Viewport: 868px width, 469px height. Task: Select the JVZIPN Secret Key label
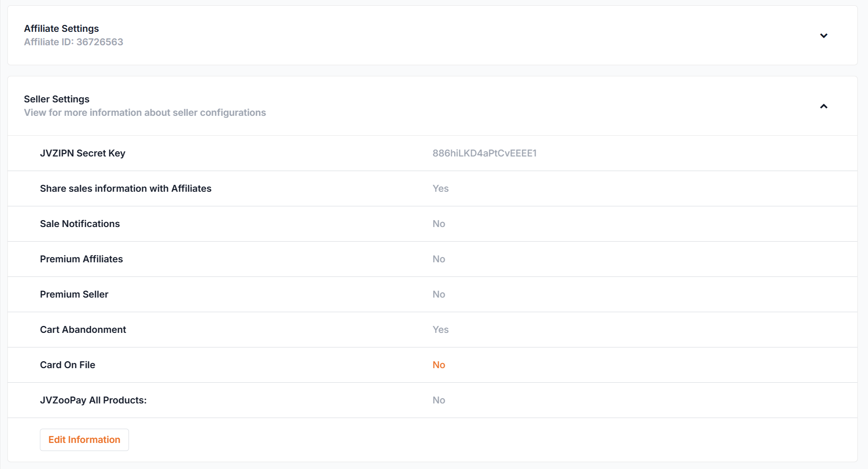tap(83, 153)
